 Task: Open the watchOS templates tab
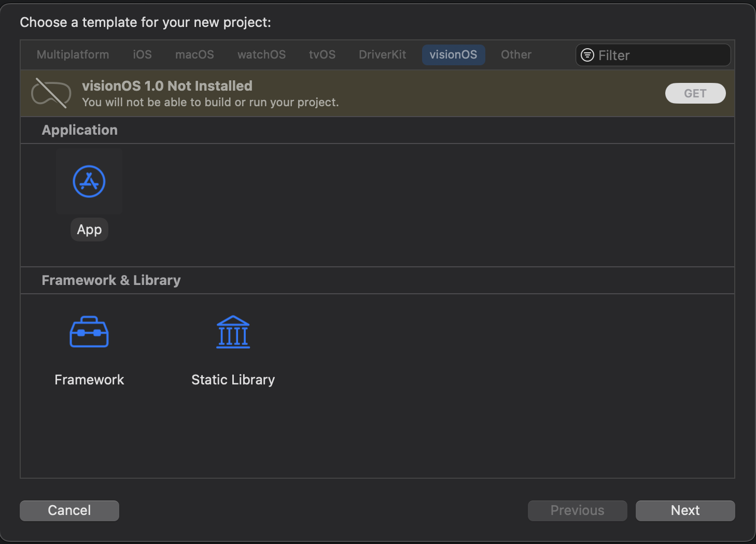pos(262,54)
